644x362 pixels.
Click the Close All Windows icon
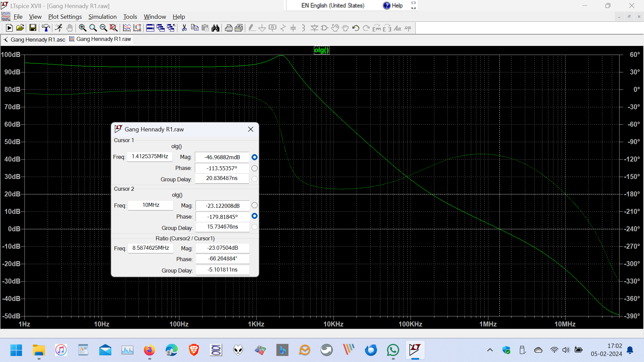(x=171, y=28)
